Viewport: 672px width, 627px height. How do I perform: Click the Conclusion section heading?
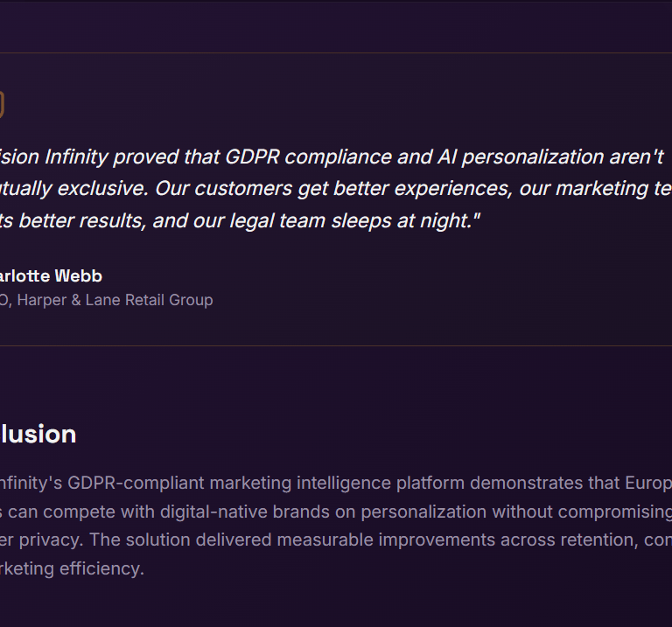[39, 435]
